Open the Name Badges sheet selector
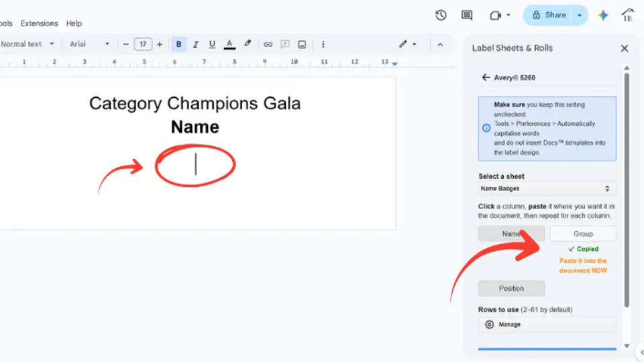The height and width of the screenshot is (362, 644). pos(547,188)
